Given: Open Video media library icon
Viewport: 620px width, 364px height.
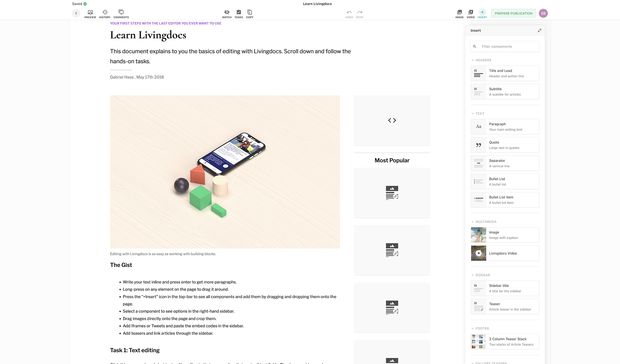Looking at the screenshot, I should tap(470, 13).
